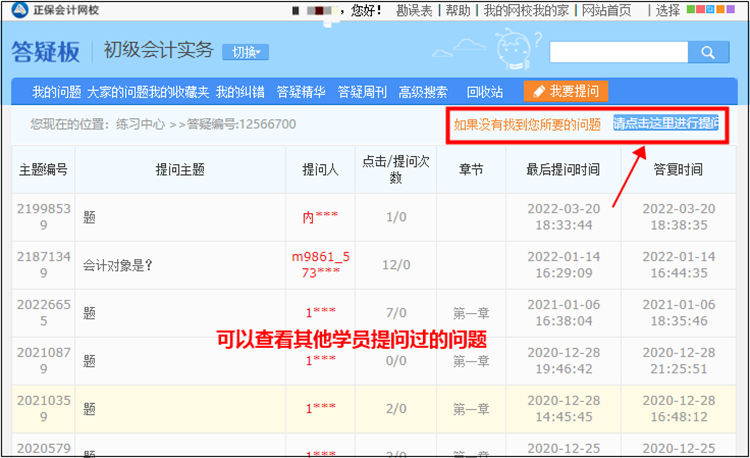Type in the search input field
Screen dimensions: 750x458
click(618, 52)
